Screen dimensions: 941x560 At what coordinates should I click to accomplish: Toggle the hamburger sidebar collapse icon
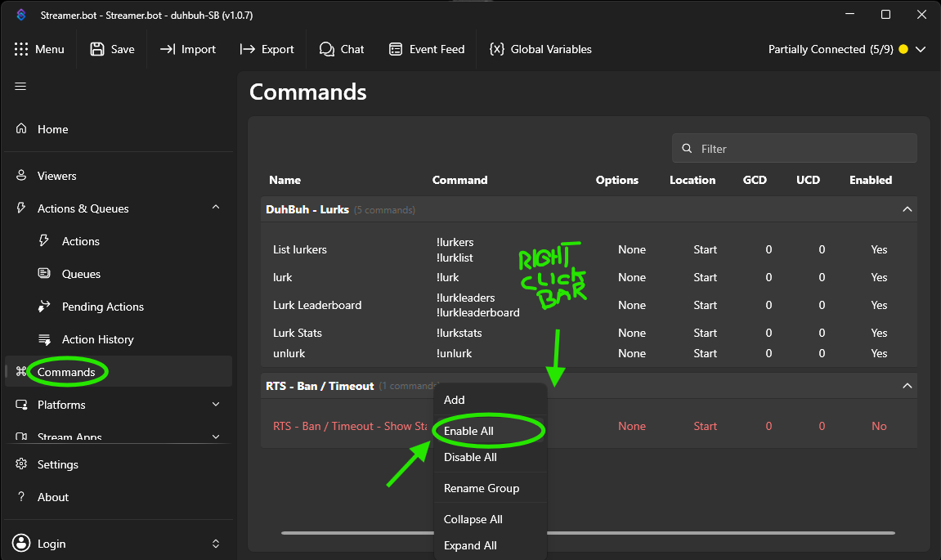20,87
